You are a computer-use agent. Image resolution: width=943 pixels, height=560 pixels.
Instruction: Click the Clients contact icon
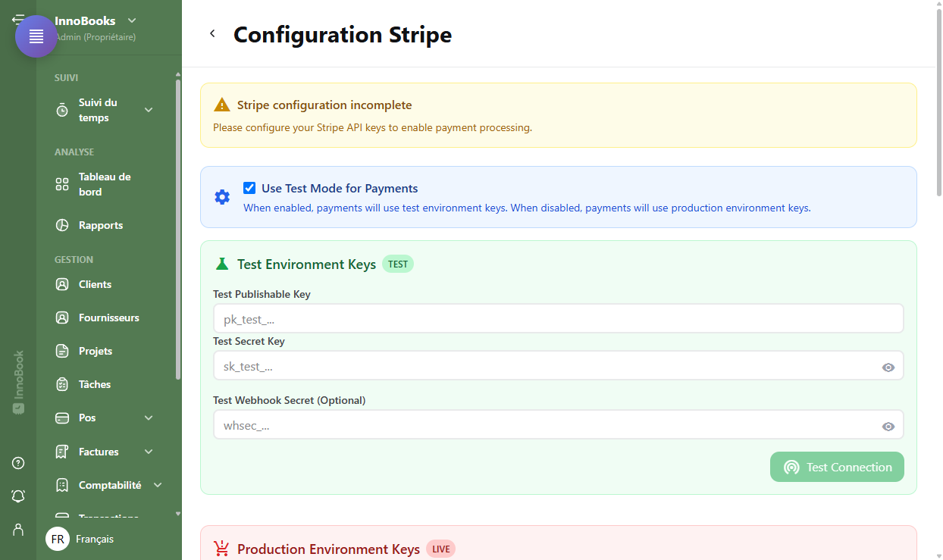tap(62, 284)
